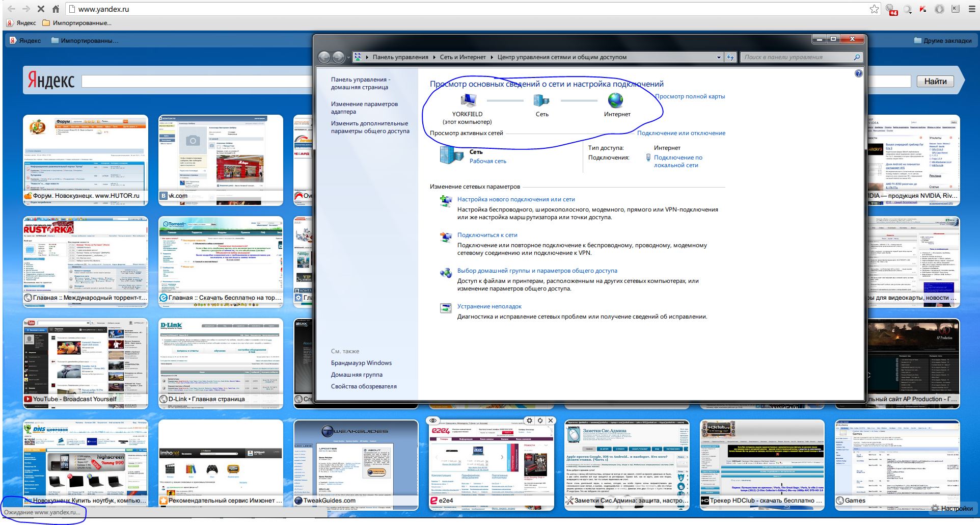The width and height of the screenshot is (980, 525).
Task: Open the Kaspersky extension icon
Action: tap(923, 9)
